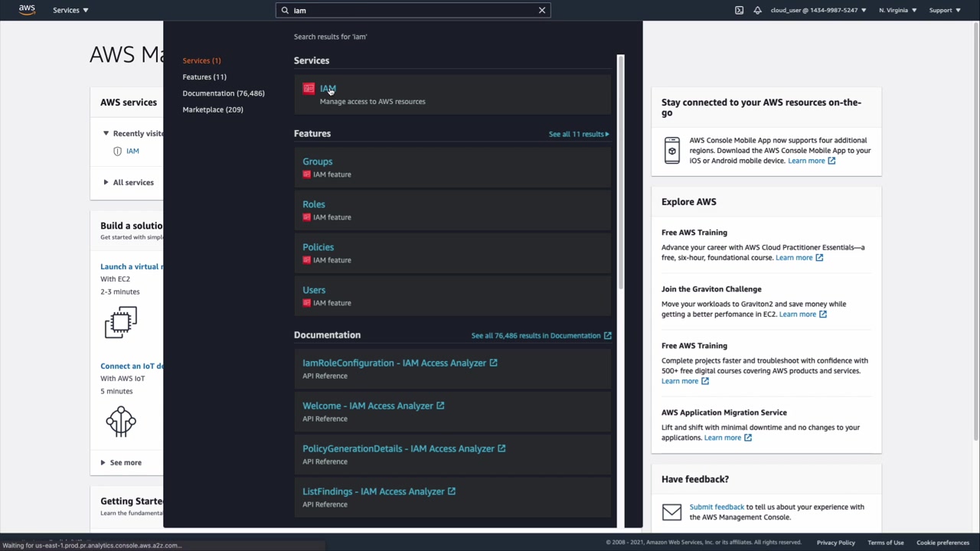Open Cookie preferences in footer

pos(942,543)
